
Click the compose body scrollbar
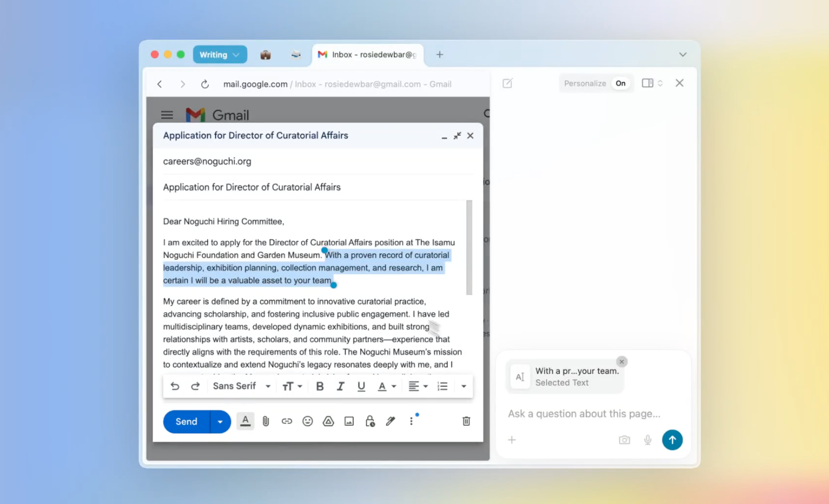pyautogui.click(x=469, y=247)
